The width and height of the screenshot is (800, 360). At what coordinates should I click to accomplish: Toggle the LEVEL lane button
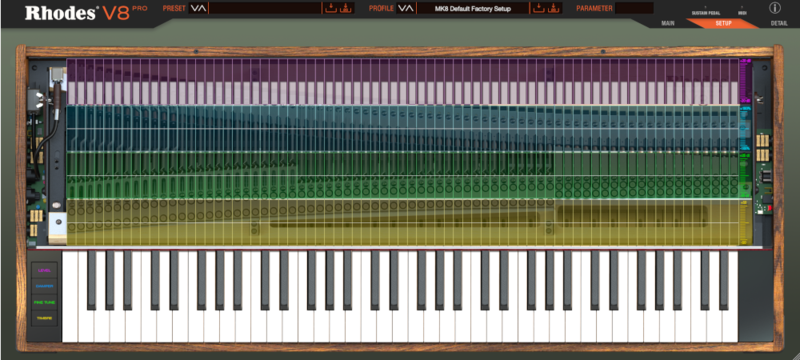pyautogui.click(x=44, y=271)
